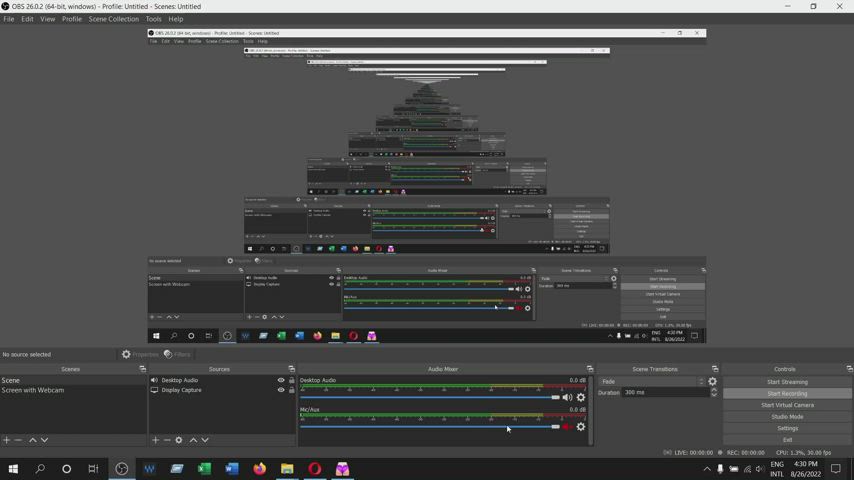Viewport: 854px width, 480px height.
Task: Open Firefox from the taskbar
Action: coord(260,469)
